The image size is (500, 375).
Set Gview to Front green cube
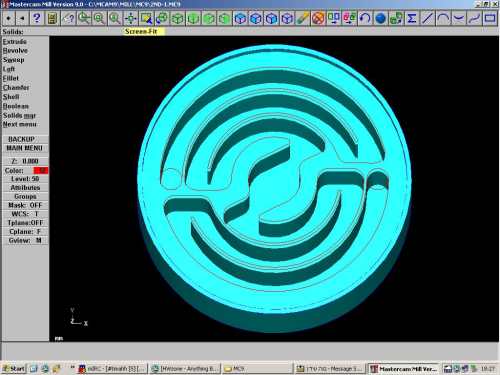[x=209, y=18]
